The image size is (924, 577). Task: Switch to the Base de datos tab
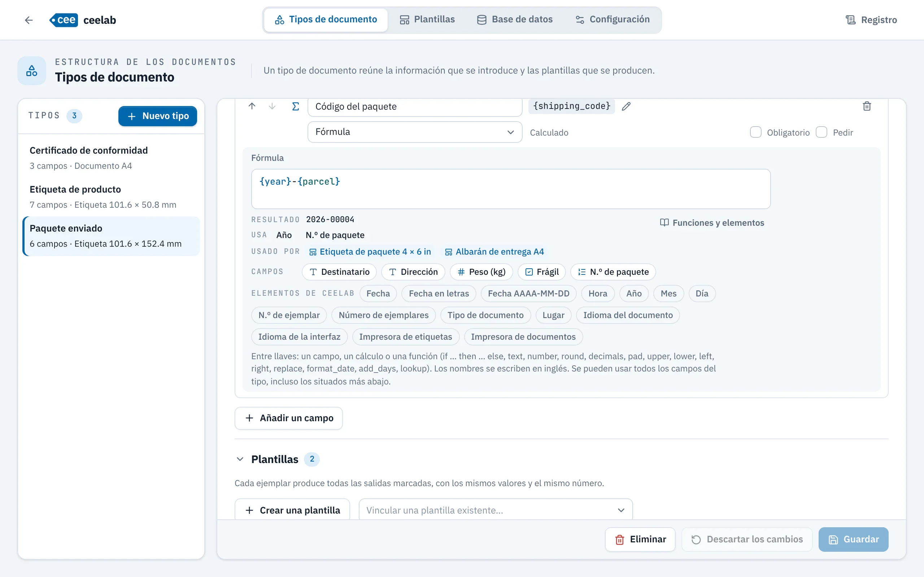515,19
